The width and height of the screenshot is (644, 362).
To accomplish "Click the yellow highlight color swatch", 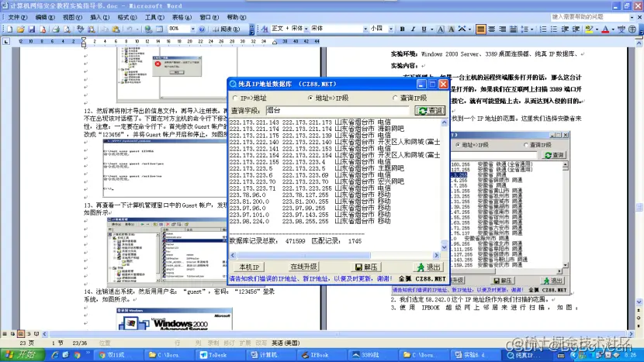I will [x=590, y=29].
